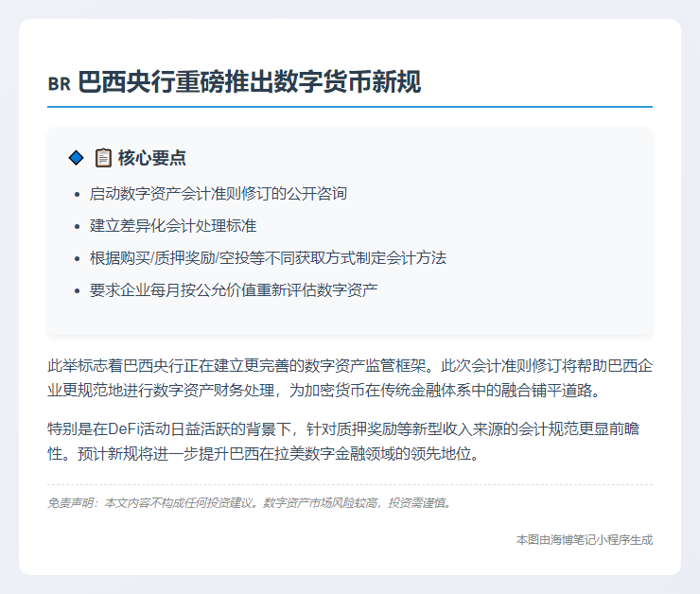Select bullet 启动数字资产会计准则修订的公开咨询
The image size is (700, 594).
[x=218, y=194]
